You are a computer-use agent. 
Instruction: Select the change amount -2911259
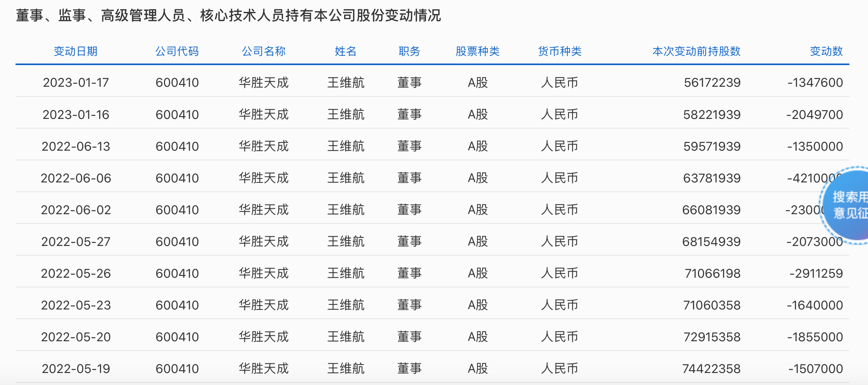click(816, 273)
